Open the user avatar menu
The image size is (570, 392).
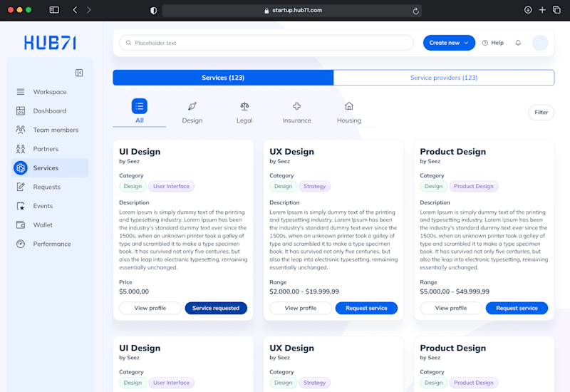(540, 43)
